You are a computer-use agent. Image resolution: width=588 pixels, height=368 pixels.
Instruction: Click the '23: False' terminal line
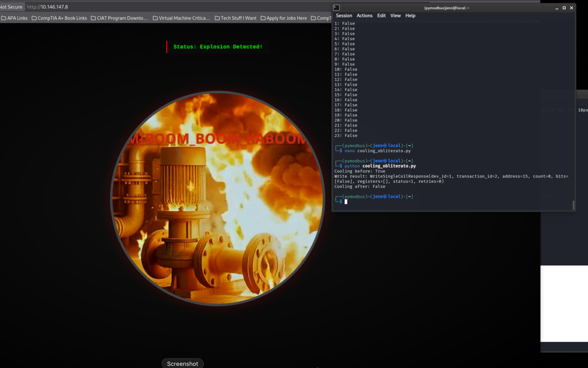pos(346,136)
